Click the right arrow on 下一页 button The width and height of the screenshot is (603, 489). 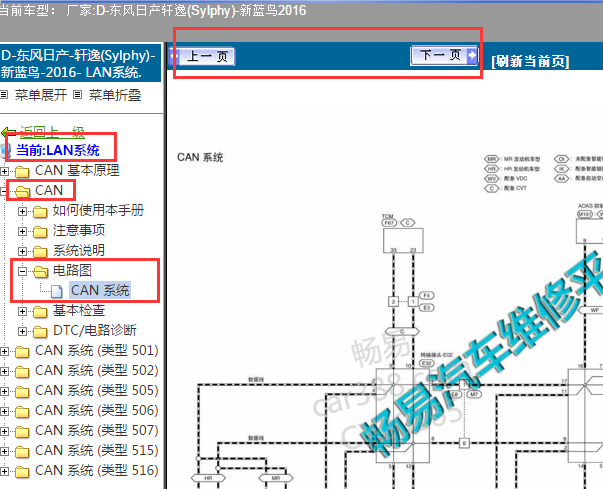tap(471, 55)
